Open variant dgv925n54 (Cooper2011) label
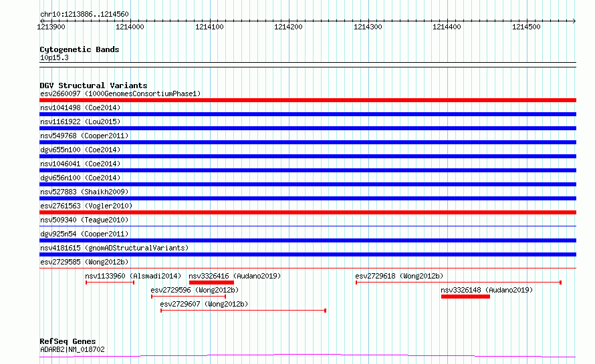595x364 pixels. point(84,234)
